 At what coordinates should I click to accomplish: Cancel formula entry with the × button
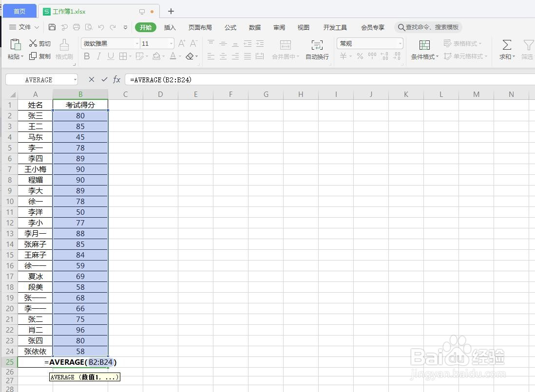[x=91, y=79]
